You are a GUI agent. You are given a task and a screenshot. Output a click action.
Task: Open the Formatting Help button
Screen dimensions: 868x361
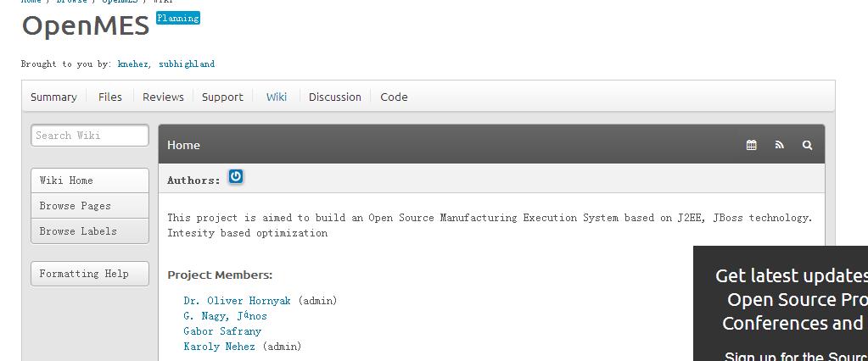pyautogui.click(x=90, y=274)
